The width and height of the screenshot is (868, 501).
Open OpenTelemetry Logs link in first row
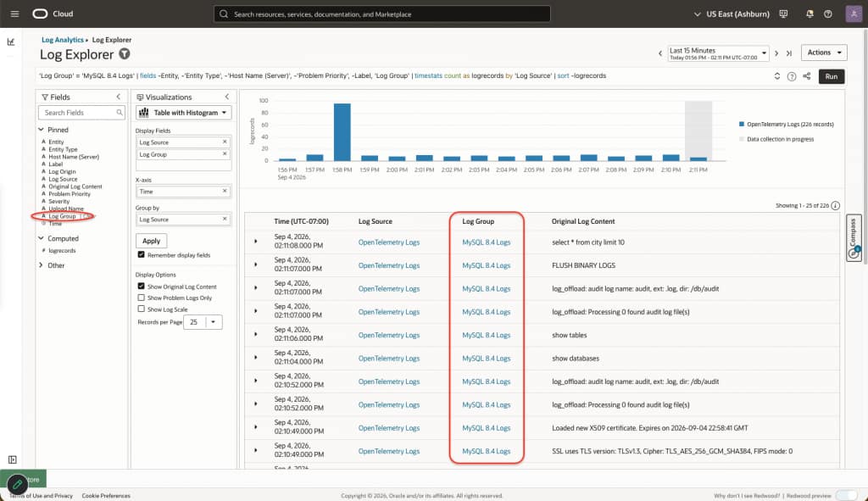(x=388, y=242)
